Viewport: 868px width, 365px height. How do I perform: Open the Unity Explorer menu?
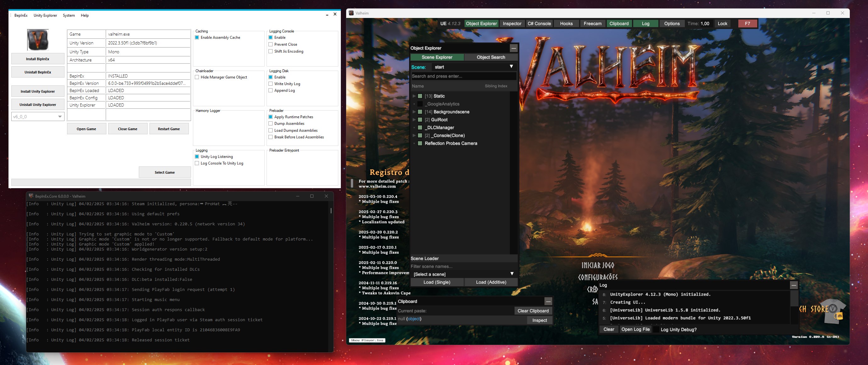[x=45, y=15]
